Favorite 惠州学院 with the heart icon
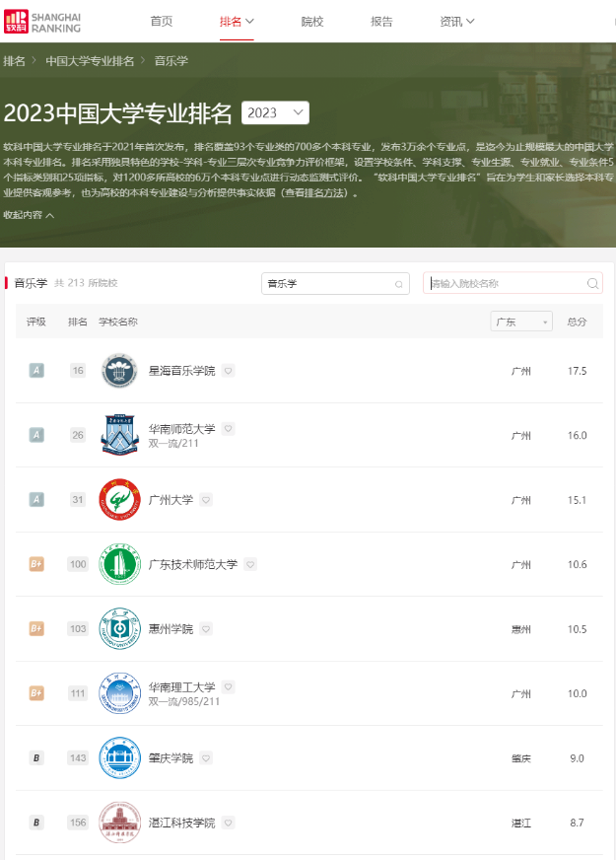 point(206,629)
